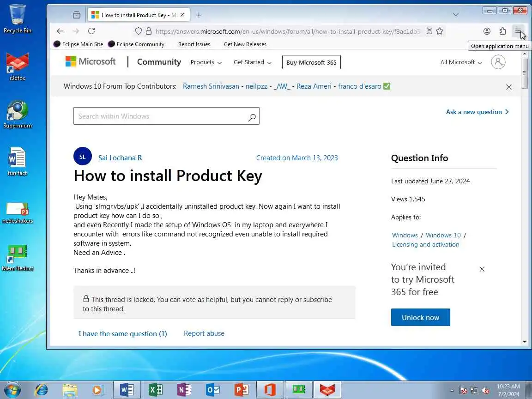Open the Created on March 13, 2023 link
Viewport: 532px width, 399px height.
(x=297, y=158)
